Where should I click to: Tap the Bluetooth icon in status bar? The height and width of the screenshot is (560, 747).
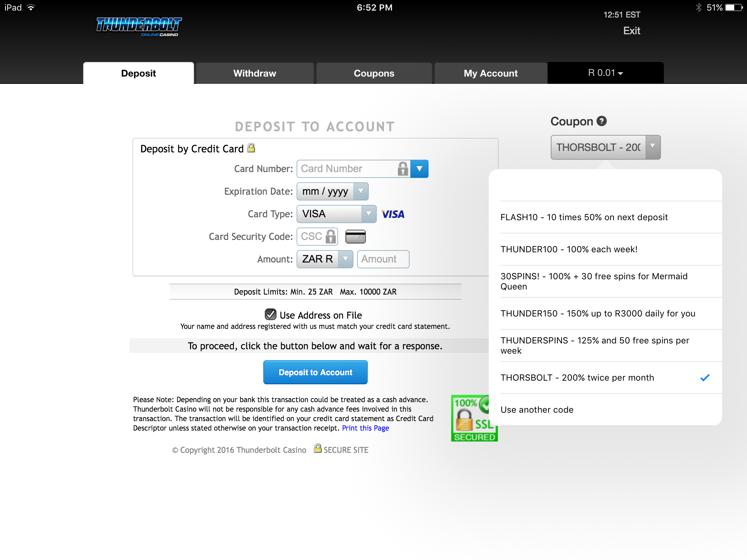[698, 7]
